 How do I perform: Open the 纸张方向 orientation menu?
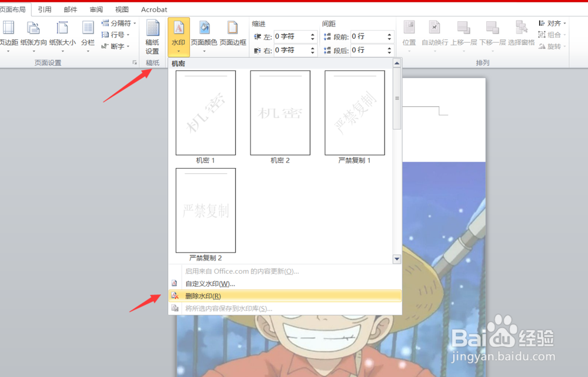pos(34,36)
